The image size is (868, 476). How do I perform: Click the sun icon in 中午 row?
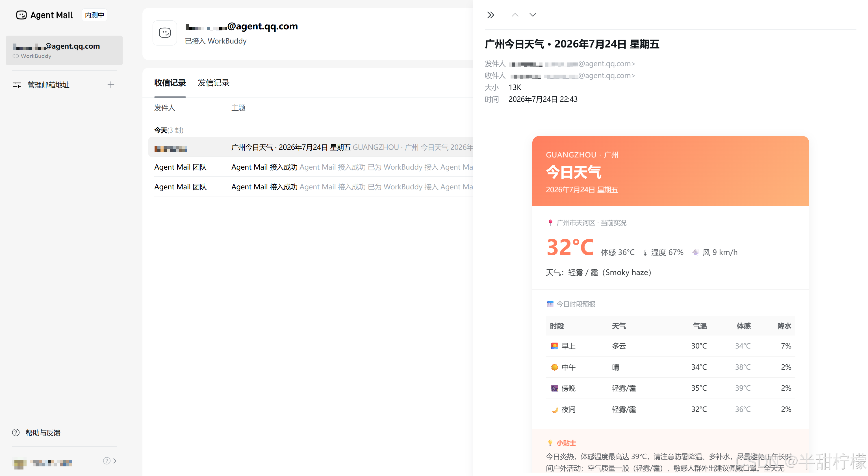[x=554, y=367]
